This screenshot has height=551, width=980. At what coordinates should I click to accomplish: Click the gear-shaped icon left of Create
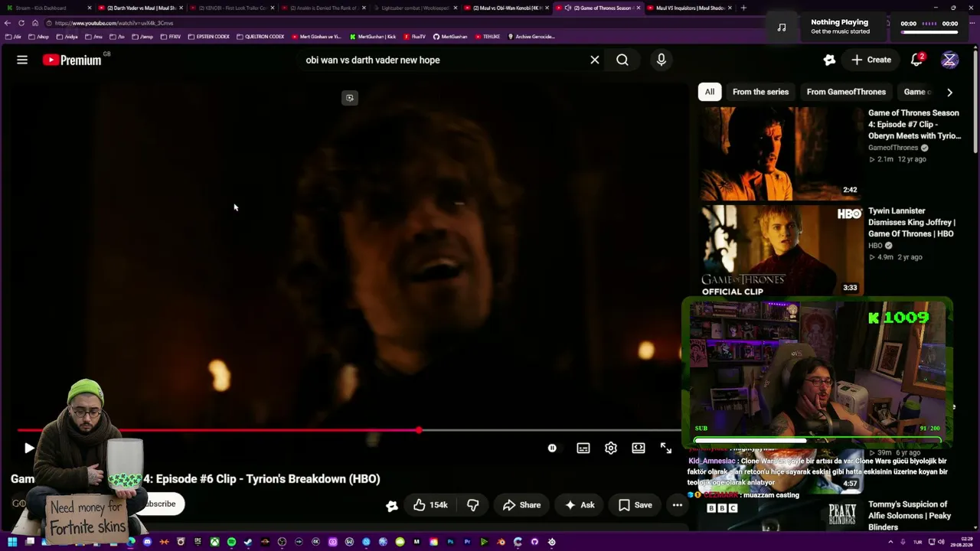(829, 60)
